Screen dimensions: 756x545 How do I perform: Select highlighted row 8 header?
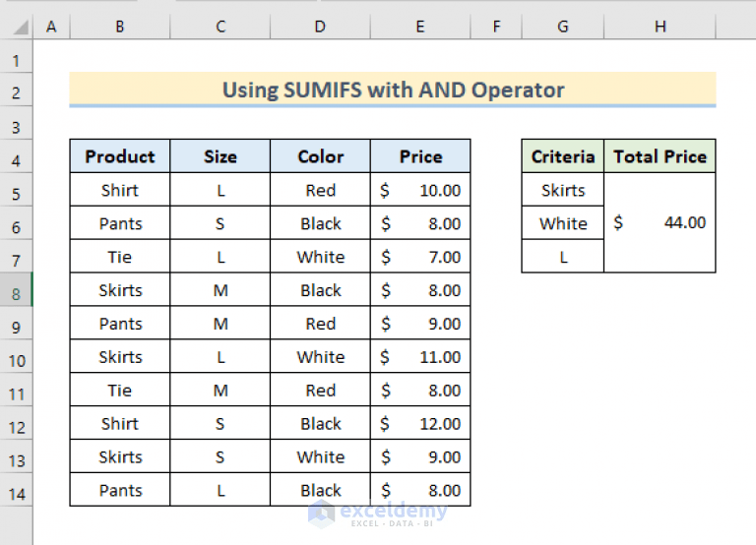[16, 289]
